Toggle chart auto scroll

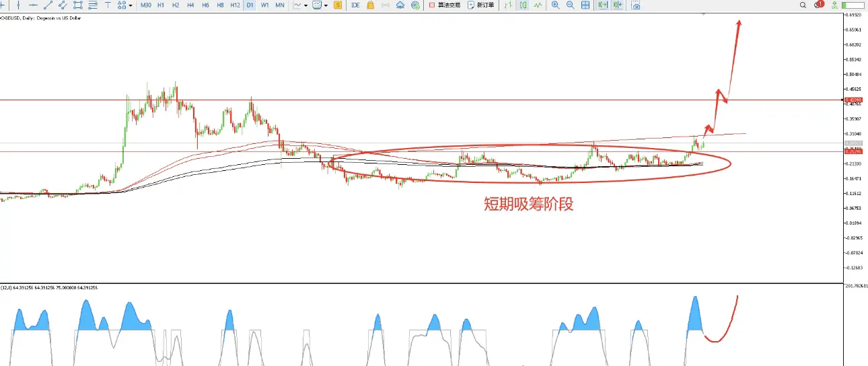pyautogui.click(x=602, y=5)
